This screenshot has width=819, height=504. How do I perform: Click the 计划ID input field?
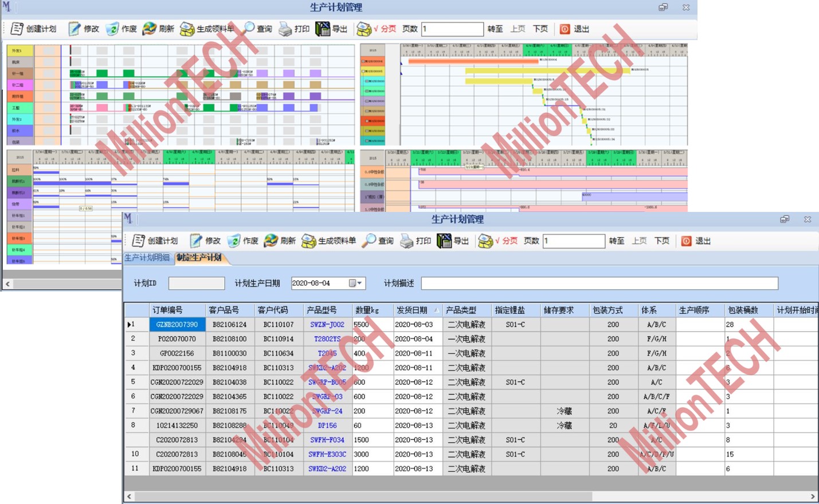[x=197, y=283]
